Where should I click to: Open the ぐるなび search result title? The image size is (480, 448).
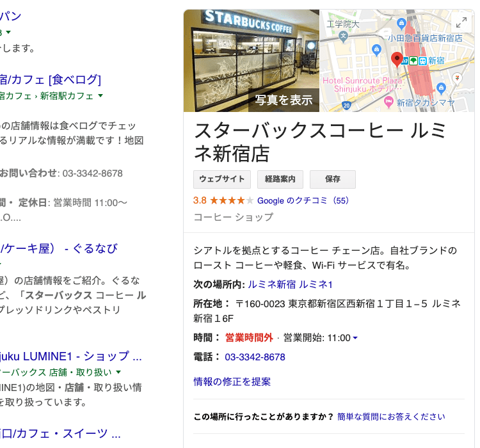pos(59,248)
